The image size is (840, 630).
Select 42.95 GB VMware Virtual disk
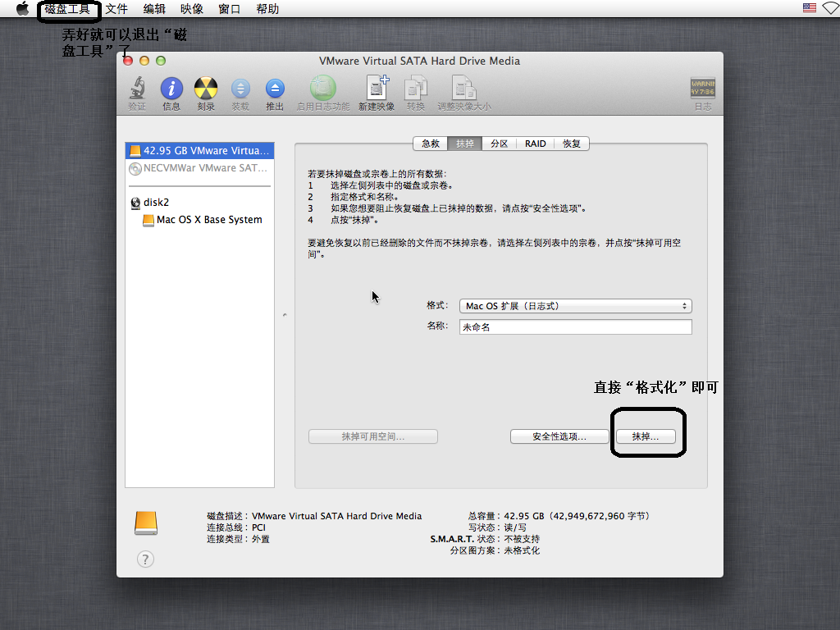[200, 151]
